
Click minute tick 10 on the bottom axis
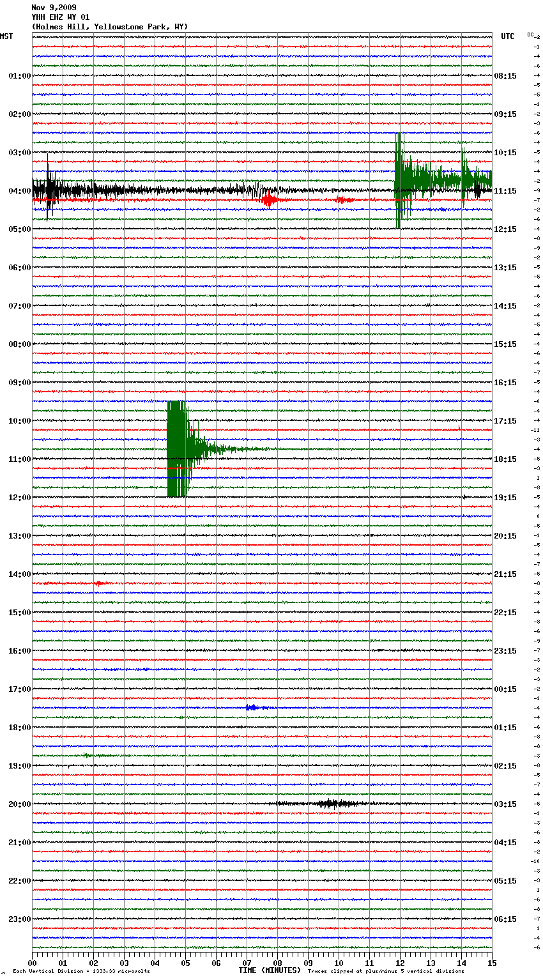click(x=339, y=963)
